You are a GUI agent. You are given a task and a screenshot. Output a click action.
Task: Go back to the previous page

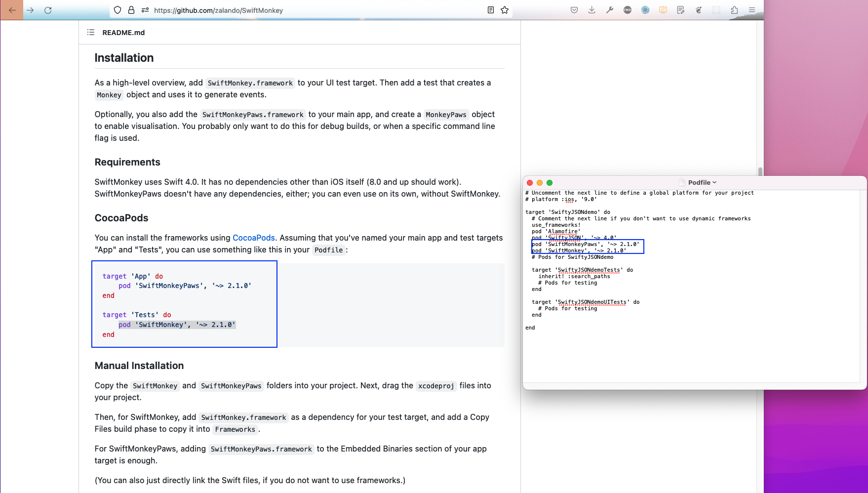(12, 10)
